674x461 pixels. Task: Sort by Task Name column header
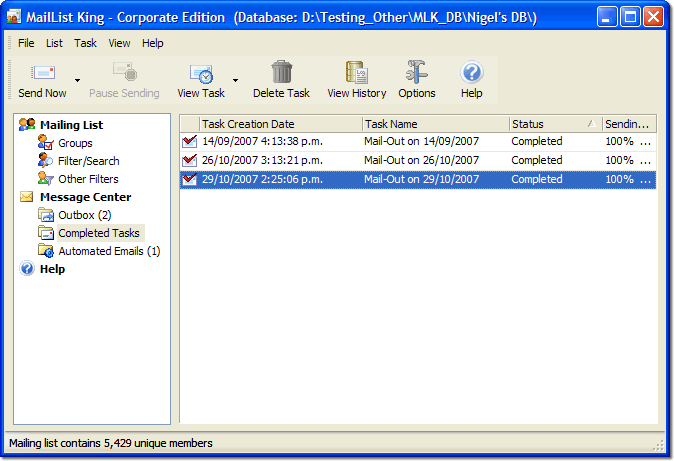436,124
